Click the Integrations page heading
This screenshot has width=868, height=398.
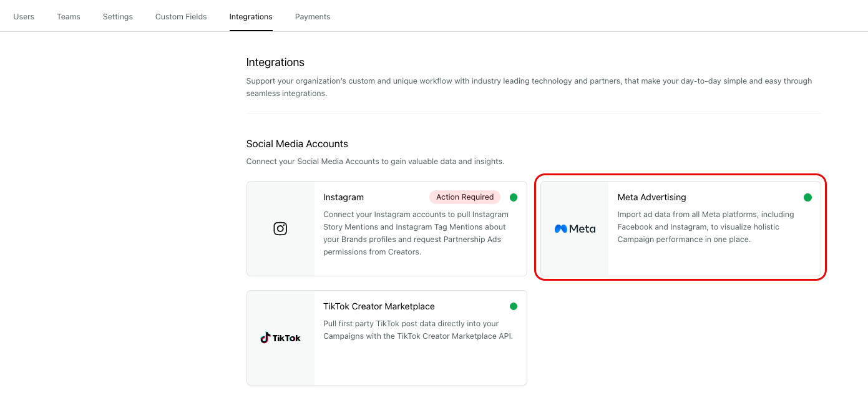pyautogui.click(x=275, y=62)
